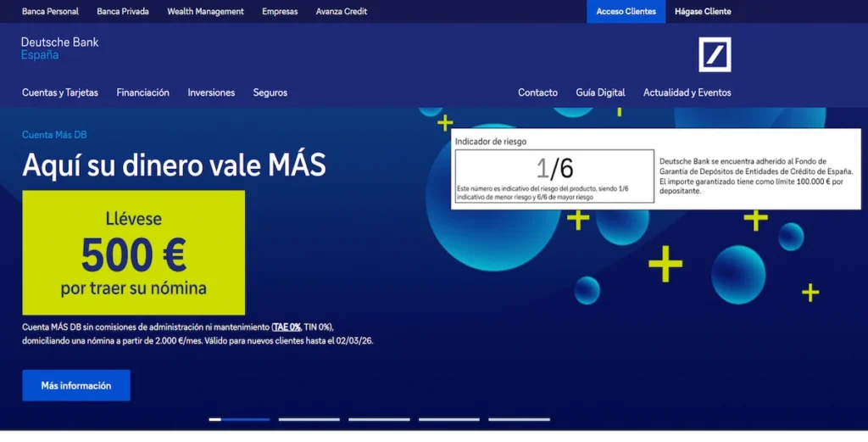The height and width of the screenshot is (442, 868).
Task: Open Wealth Management section
Action: (205, 11)
